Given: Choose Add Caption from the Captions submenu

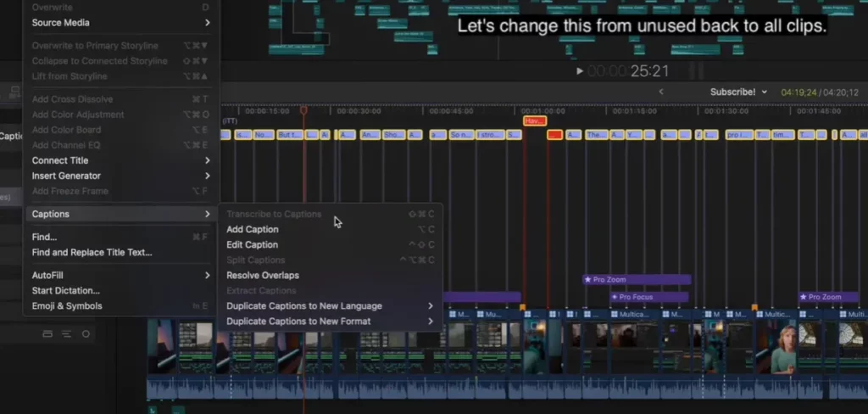Looking at the screenshot, I should coord(252,229).
